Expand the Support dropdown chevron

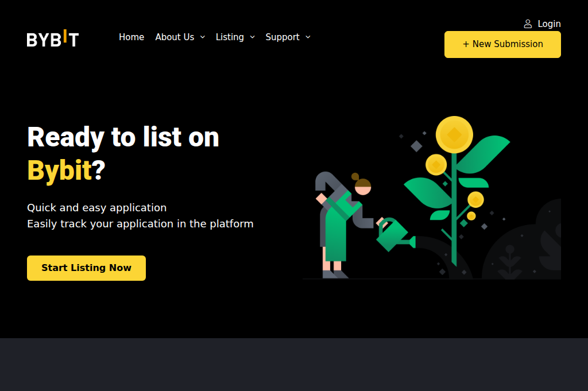308,37
